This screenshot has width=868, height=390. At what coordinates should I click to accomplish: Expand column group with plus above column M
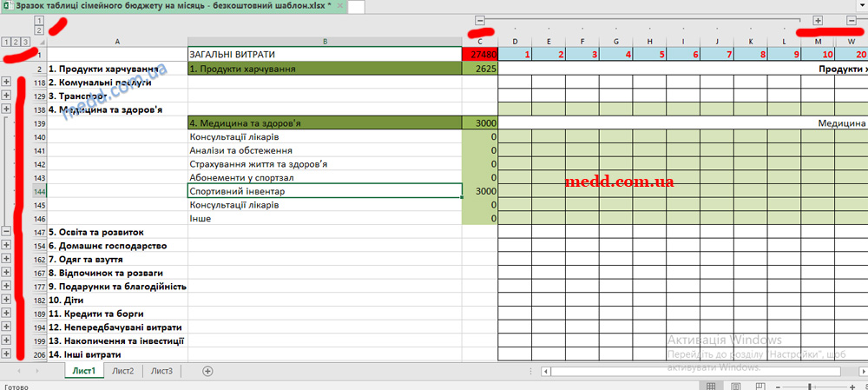point(818,21)
